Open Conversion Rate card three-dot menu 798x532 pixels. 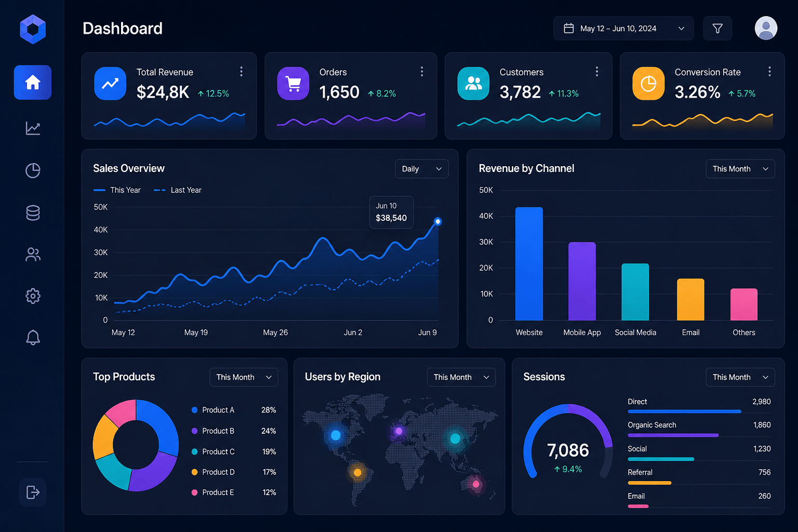(x=769, y=72)
